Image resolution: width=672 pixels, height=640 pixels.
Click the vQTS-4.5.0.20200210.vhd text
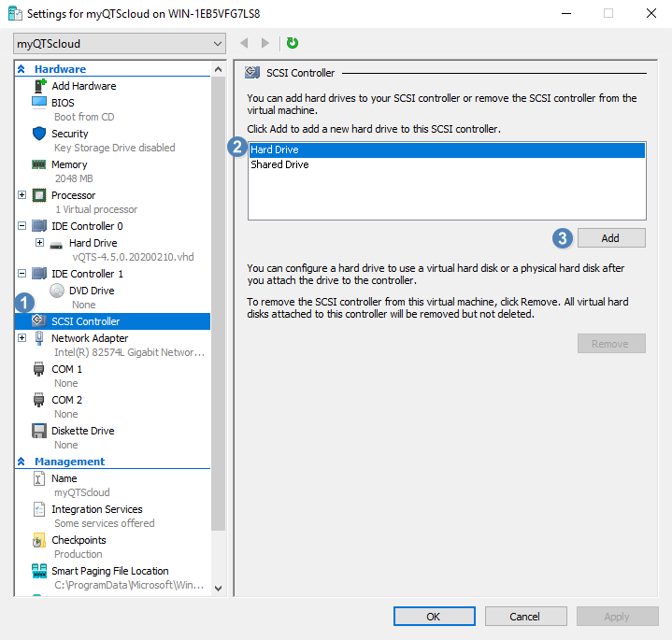coord(133,257)
